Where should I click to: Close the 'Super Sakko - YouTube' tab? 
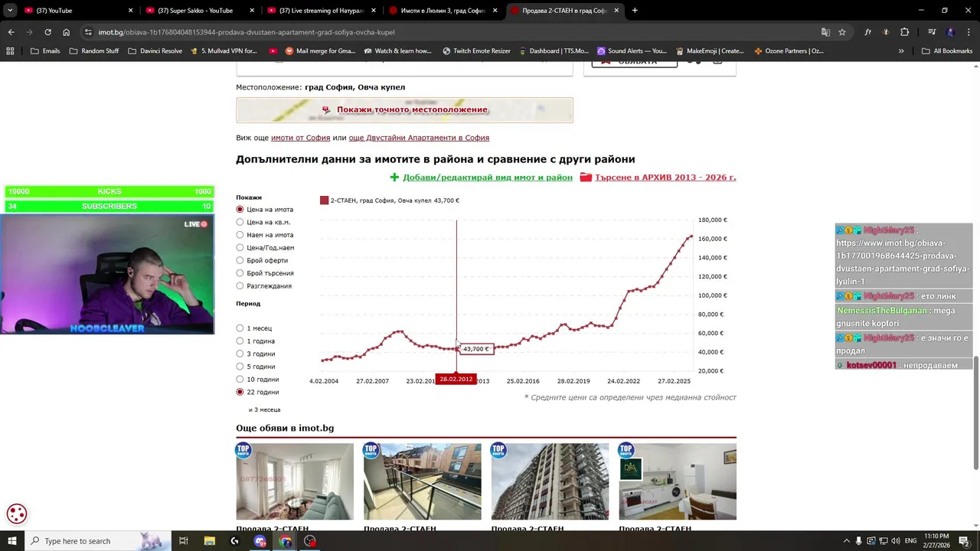(252, 11)
